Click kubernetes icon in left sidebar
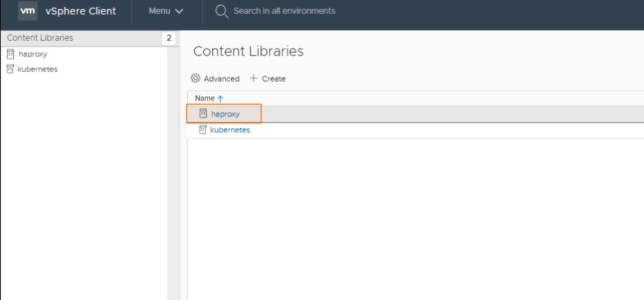The width and height of the screenshot is (644, 300). click(x=10, y=69)
